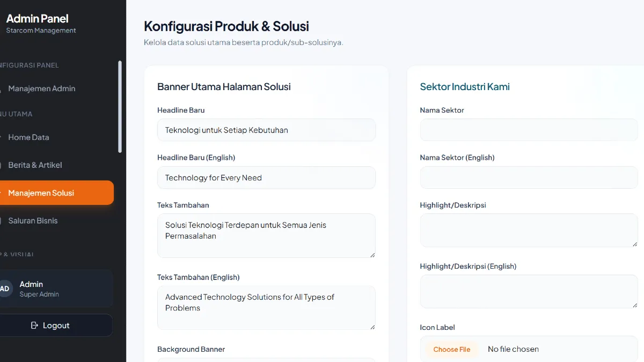The width and height of the screenshot is (644, 362).
Task: Click the 'Starcom Management' subtitle
Action: pos(41,31)
